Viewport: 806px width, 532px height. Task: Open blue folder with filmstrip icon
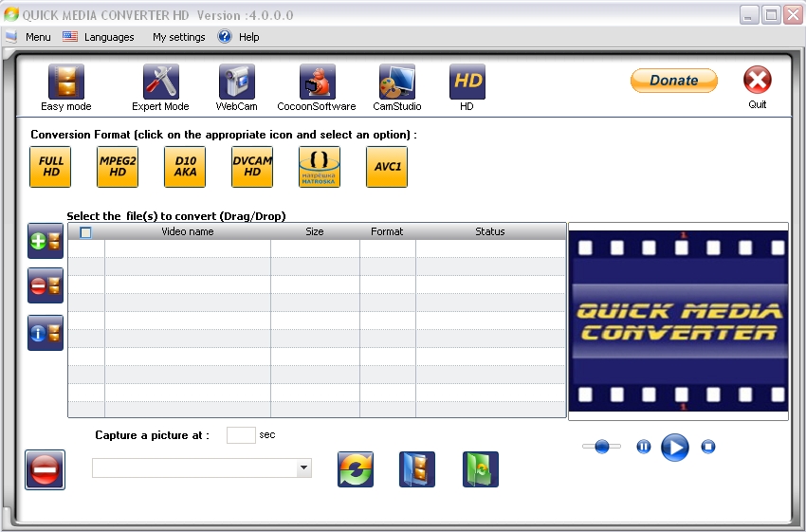[417, 469]
